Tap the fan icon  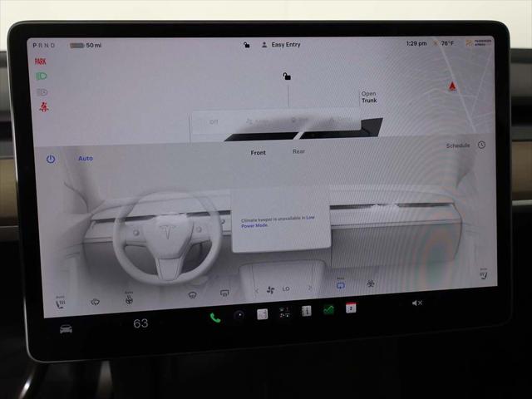[270, 290]
